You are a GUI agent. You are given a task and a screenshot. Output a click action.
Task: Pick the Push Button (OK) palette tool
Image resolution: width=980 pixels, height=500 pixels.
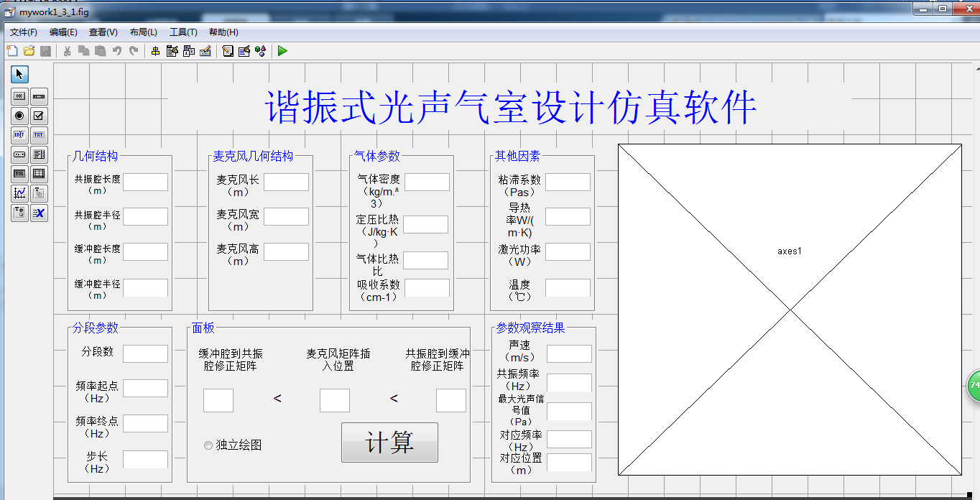19,96
